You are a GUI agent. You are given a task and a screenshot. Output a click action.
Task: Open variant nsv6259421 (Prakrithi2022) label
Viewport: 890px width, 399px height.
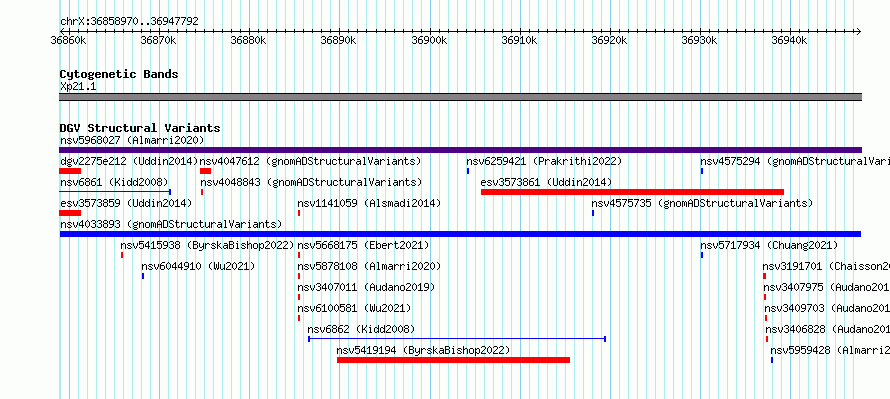pyautogui.click(x=544, y=161)
